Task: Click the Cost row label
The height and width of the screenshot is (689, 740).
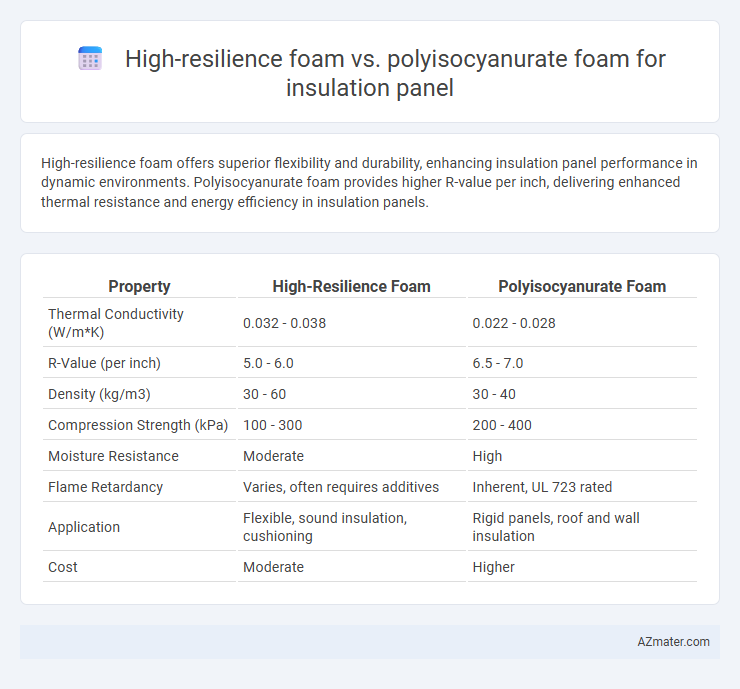Action: (x=62, y=567)
